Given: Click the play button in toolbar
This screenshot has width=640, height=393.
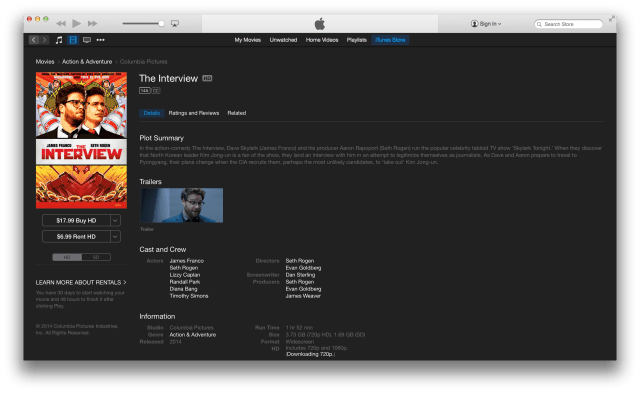Looking at the screenshot, I should 76,23.
